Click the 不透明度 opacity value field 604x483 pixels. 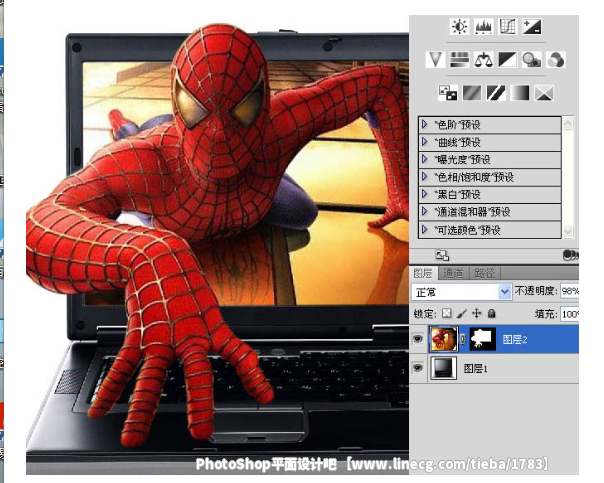click(569, 291)
